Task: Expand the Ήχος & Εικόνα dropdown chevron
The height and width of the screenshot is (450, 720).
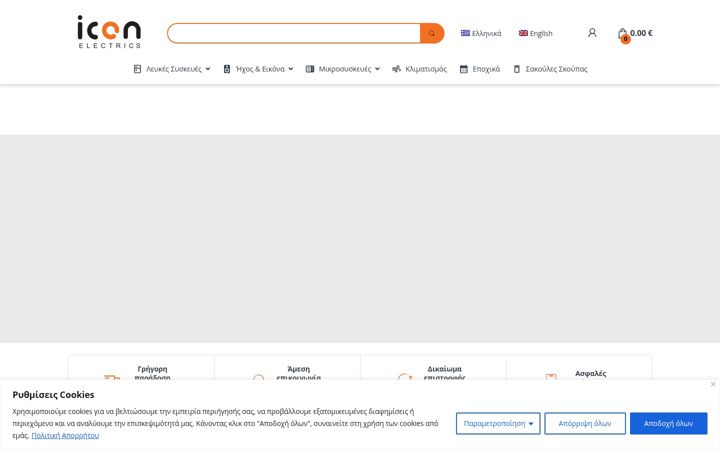Action: pos(291,69)
